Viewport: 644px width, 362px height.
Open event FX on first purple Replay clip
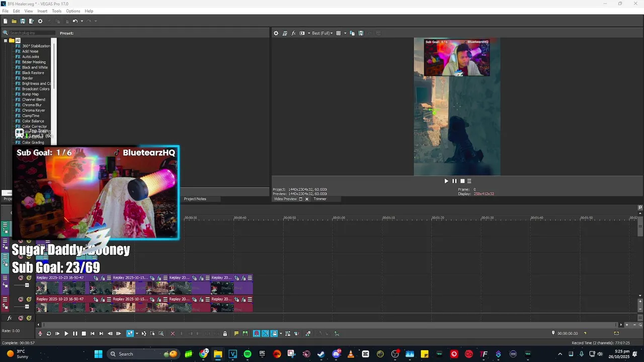[x=103, y=278]
